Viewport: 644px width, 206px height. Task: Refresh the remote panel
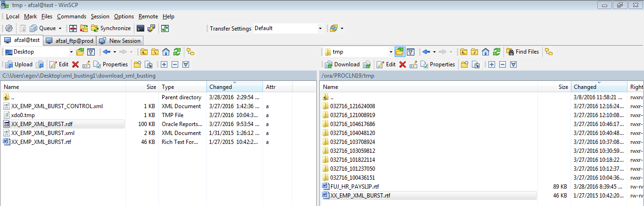(496, 52)
